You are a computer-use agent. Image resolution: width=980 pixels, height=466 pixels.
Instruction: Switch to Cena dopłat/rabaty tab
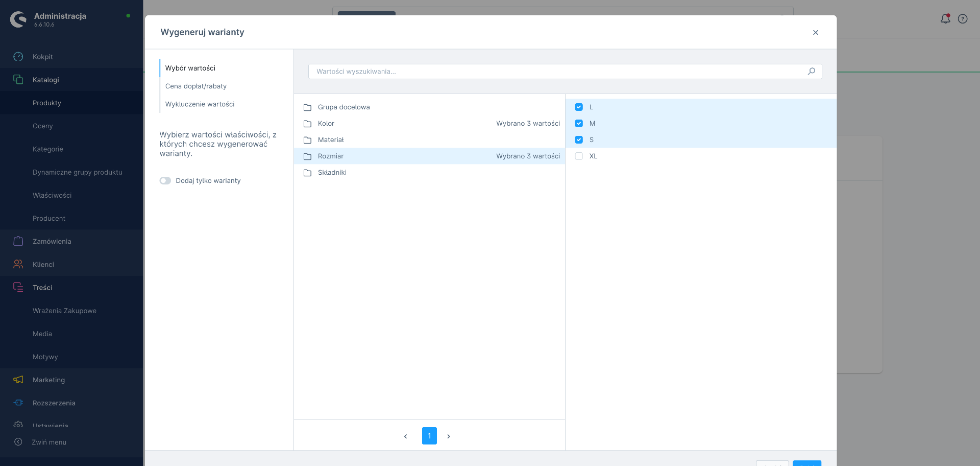pyautogui.click(x=196, y=86)
